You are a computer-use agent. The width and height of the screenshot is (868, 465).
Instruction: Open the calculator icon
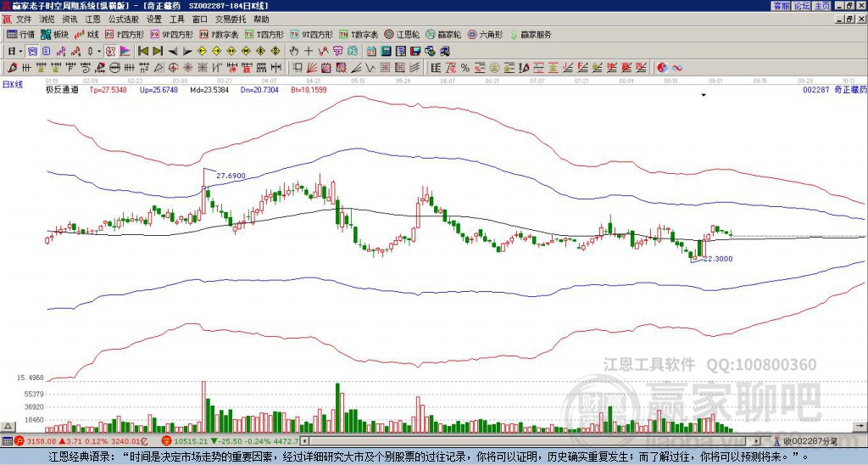click(x=386, y=52)
